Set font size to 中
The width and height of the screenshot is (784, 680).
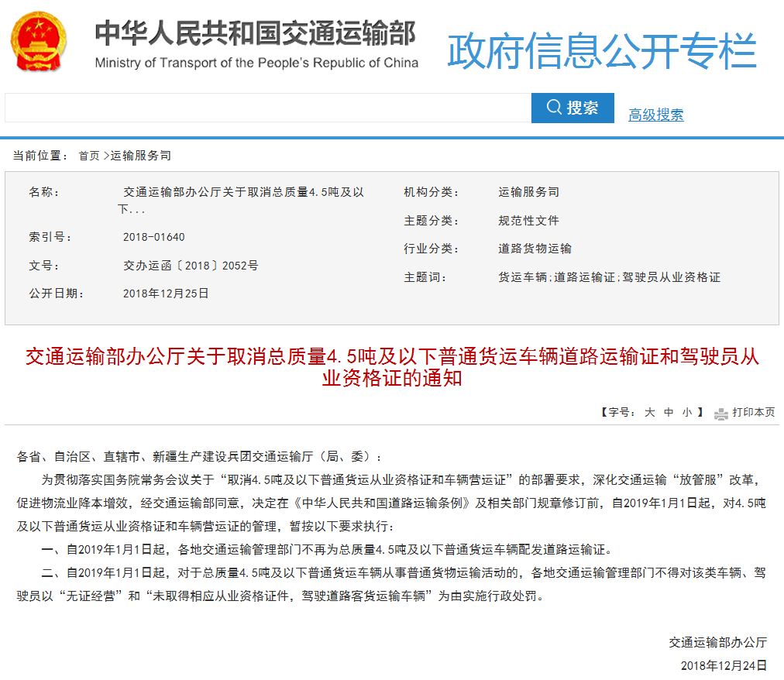(x=669, y=413)
